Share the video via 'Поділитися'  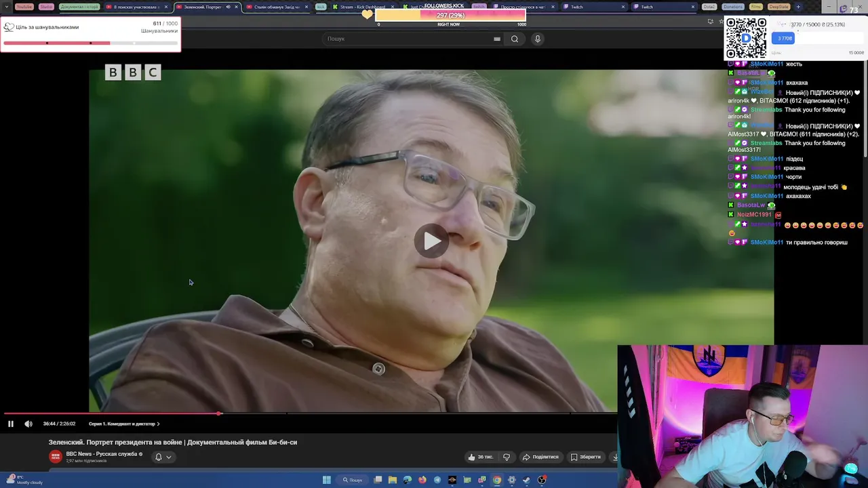pos(540,457)
